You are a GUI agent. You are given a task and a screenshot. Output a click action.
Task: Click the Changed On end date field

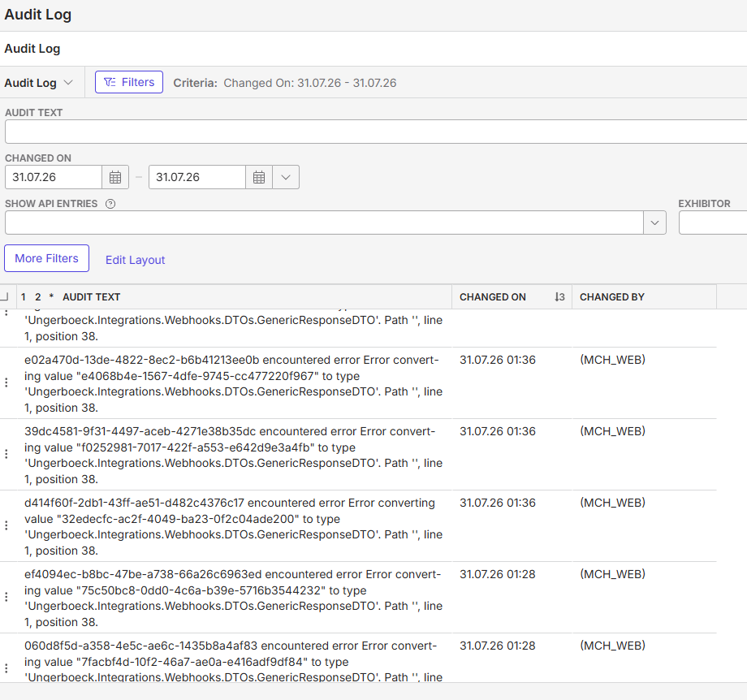click(x=197, y=177)
